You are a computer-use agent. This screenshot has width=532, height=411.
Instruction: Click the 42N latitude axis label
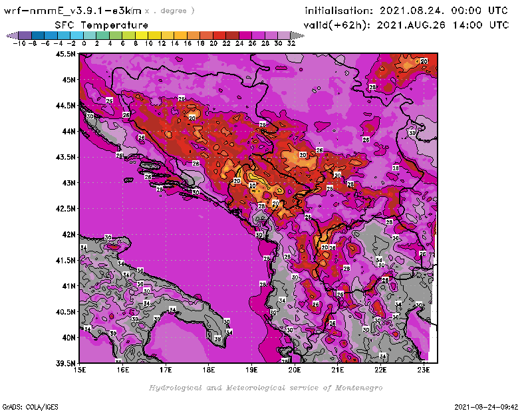68,235
